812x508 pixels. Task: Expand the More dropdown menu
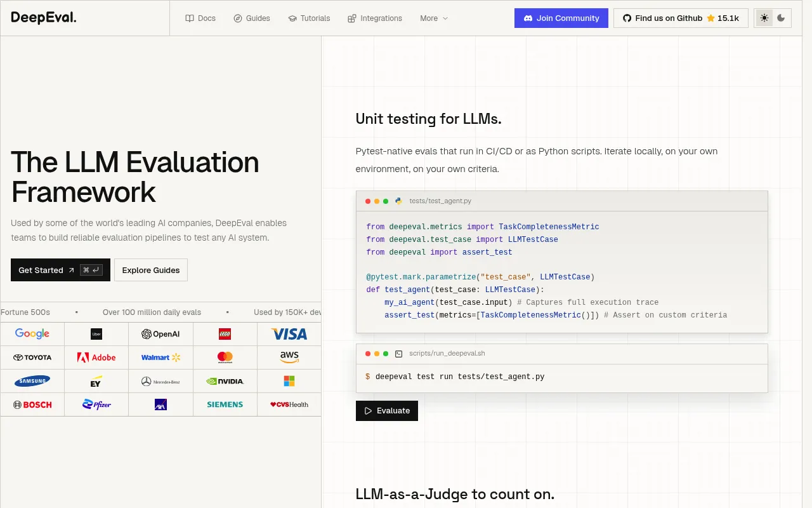(434, 18)
